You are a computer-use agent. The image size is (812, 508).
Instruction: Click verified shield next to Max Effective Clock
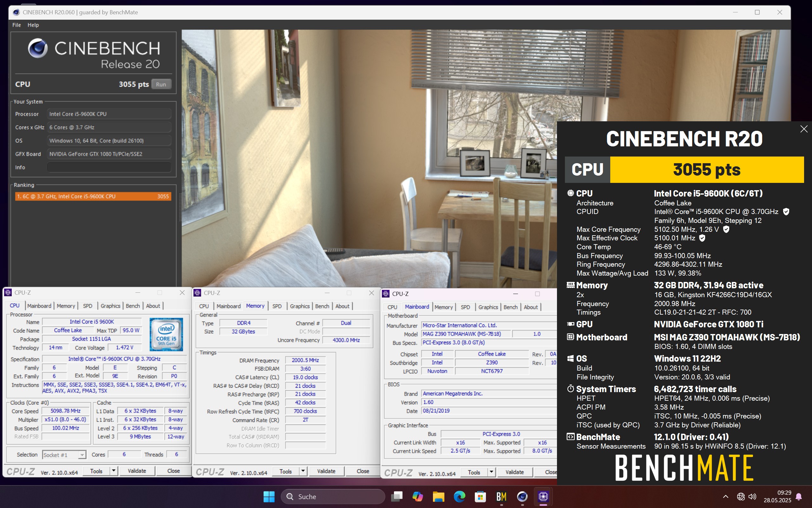pyautogui.click(x=702, y=238)
